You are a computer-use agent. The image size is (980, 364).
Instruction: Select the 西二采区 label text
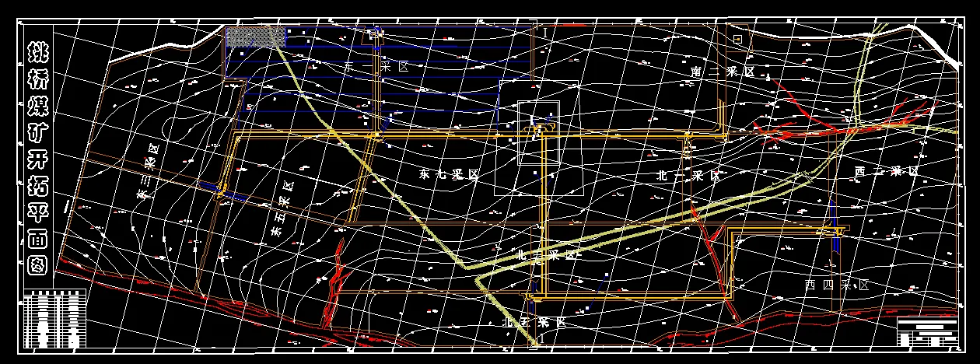(x=887, y=170)
